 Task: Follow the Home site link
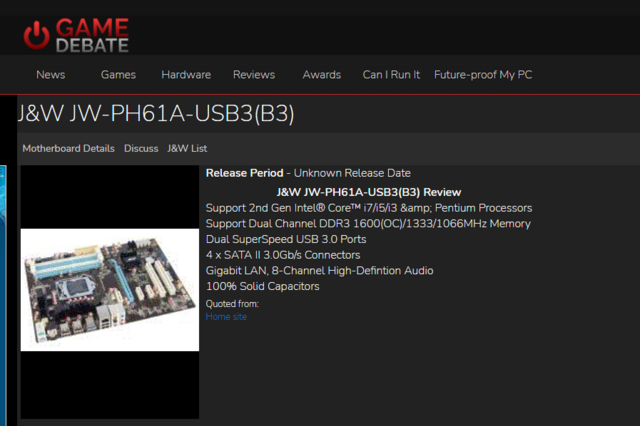coord(226,317)
